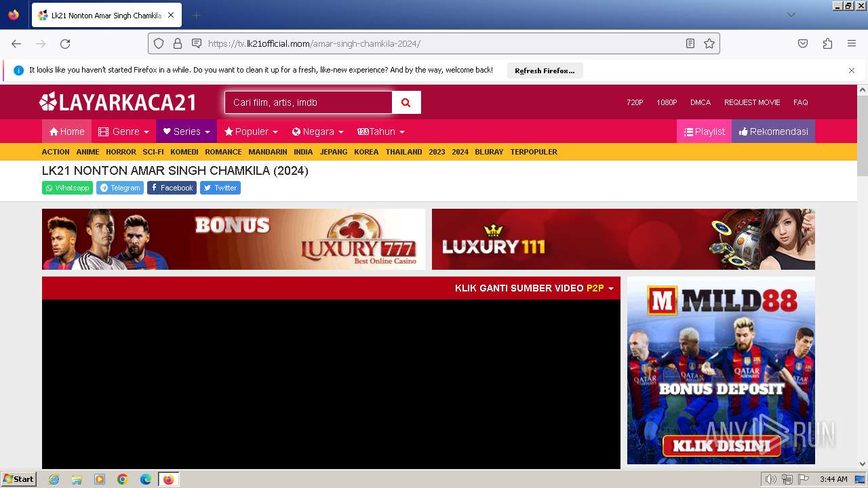Open the Luxury 111 banner ad
Screen dimensions: 868x488
[623, 239]
